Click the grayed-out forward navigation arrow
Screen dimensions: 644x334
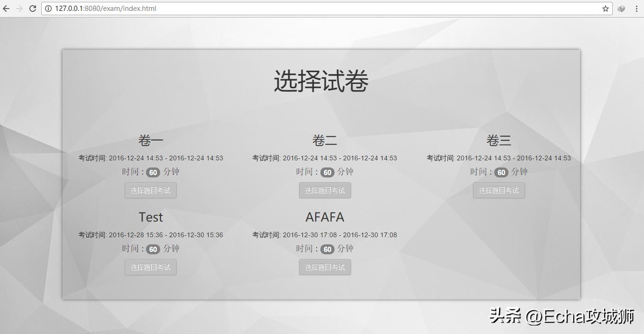pyautogui.click(x=19, y=8)
